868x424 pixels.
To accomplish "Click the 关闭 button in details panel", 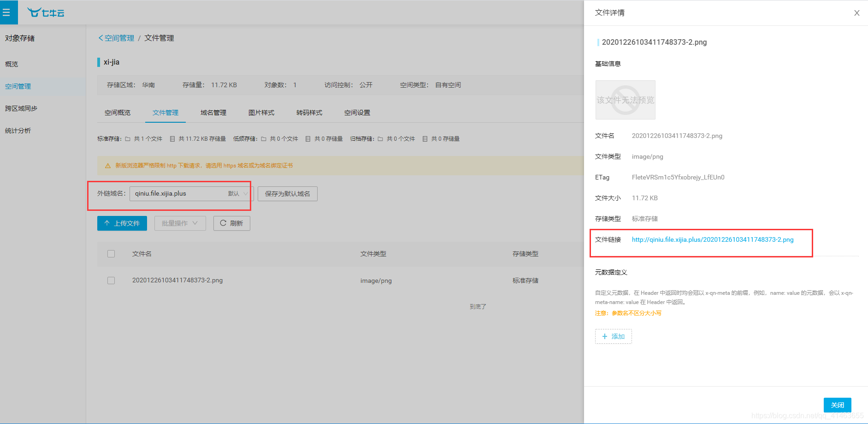I will pyautogui.click(x=838, y=405).
